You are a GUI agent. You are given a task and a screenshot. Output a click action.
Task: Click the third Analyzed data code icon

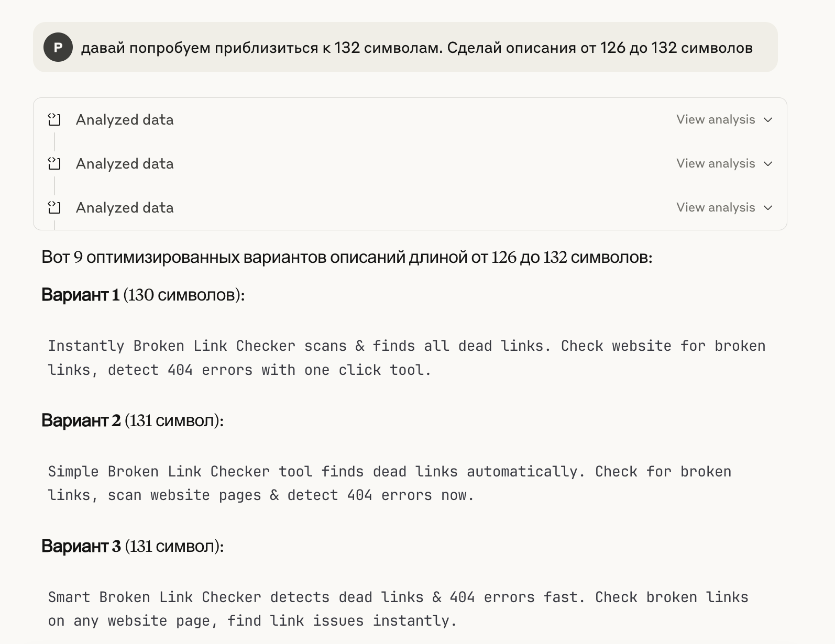pos(54,208)
